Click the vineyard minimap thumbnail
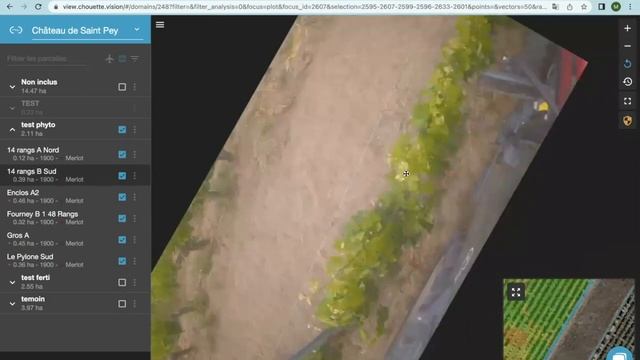Viewport: 640px width, 360px height. [x=569, y=319]
